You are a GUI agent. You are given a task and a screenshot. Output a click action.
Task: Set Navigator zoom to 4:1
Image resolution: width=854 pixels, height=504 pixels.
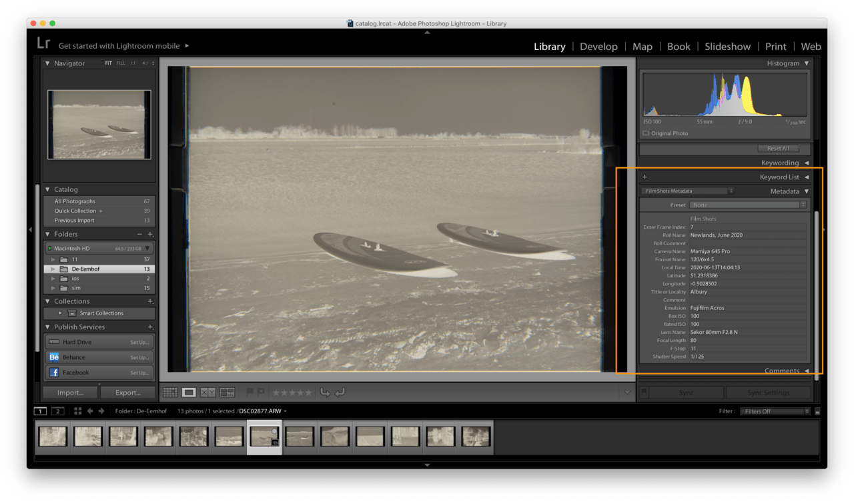coord(144,63)
